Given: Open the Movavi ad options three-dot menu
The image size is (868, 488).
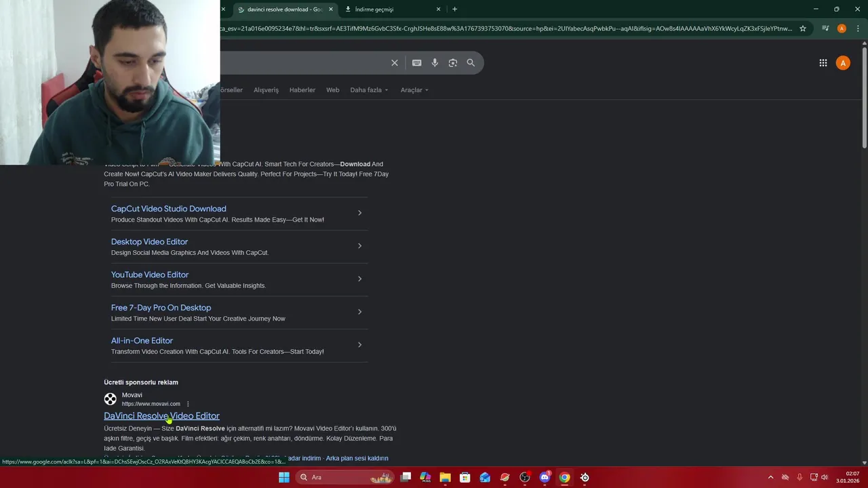Looking at the screenshot, I should (x=188, y=404).
